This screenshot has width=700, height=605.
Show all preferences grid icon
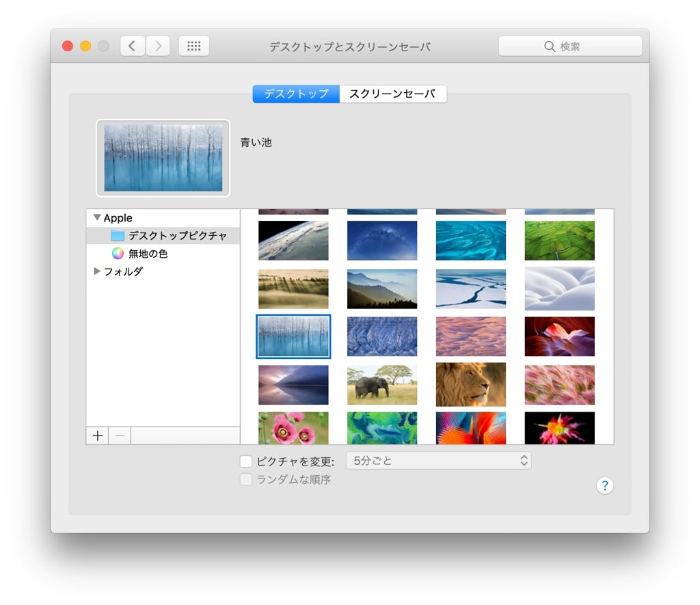(x=194, y=46)
